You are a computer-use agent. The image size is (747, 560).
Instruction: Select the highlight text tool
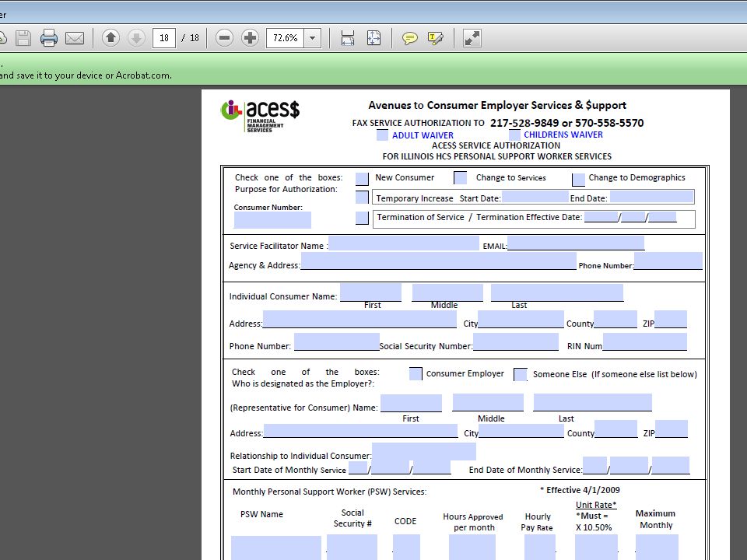[x=436, y=38]
